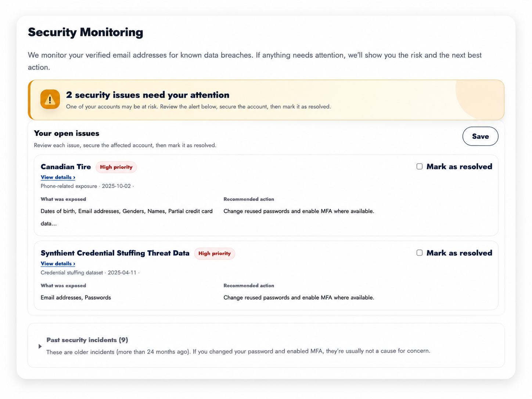Screen dimensions: 532x399
Task: Click the Canadian Tire issue title
Action: point(66,167)
